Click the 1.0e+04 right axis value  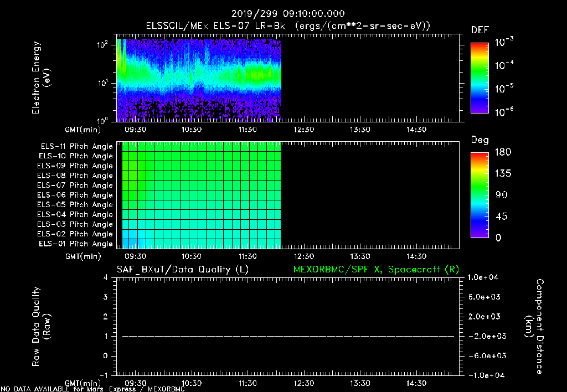click(484, 277)
